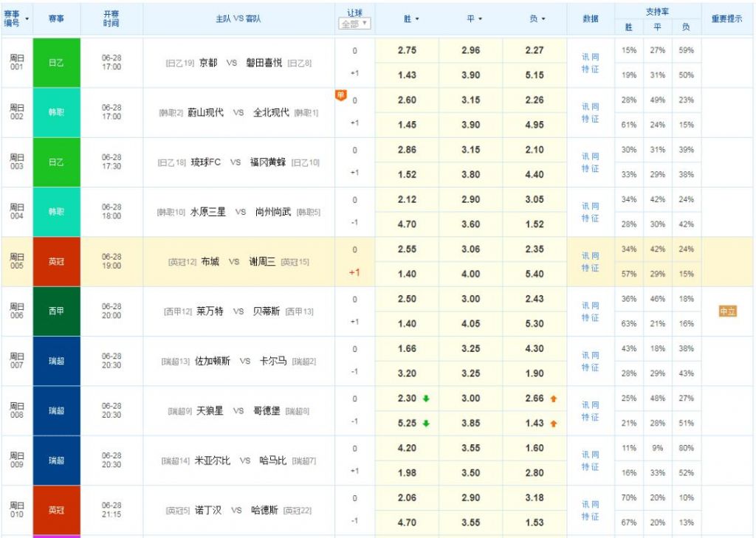Click team name 诺丁汉
This screenshot has height=538, width=756.
click(x=208, y=510)
